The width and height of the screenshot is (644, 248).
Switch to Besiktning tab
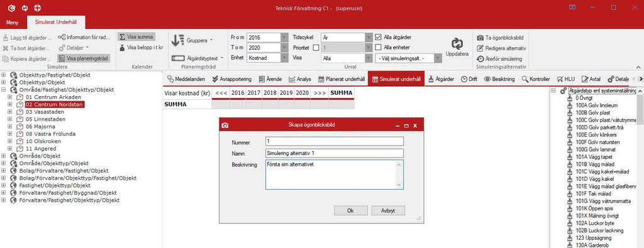[499, 79]
